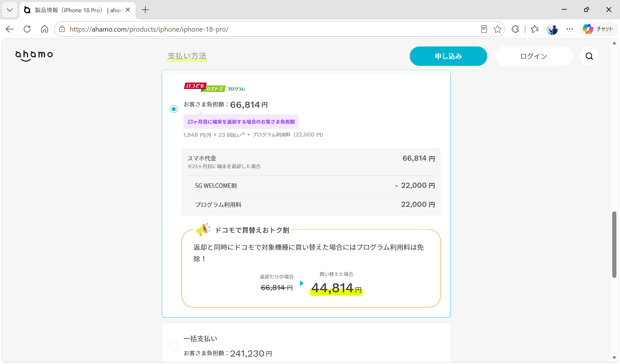Click the highlighted 44,814円 price
The image size is (620, 364).
(x=336, y=288)
